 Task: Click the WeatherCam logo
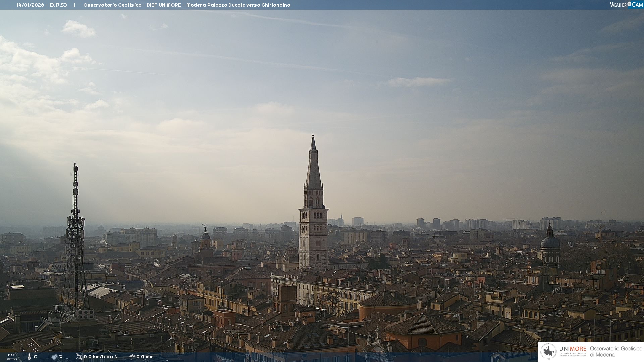pos(626,5)
